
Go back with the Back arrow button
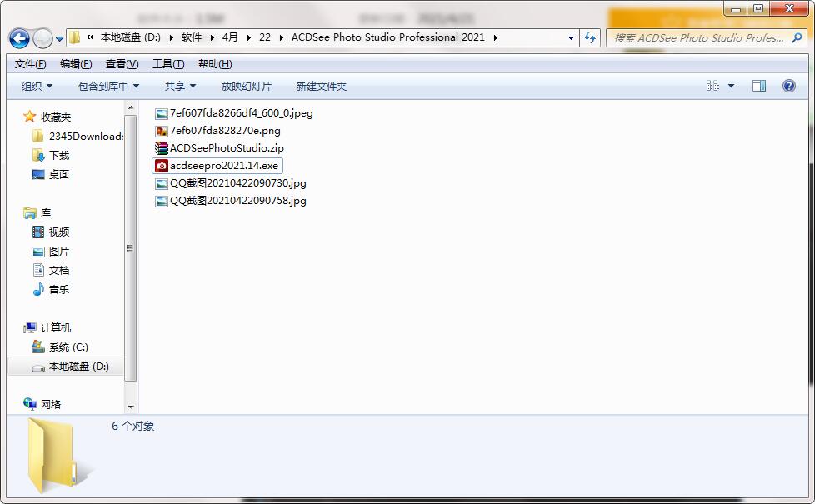pyautogui.click(x=19, y=38)
